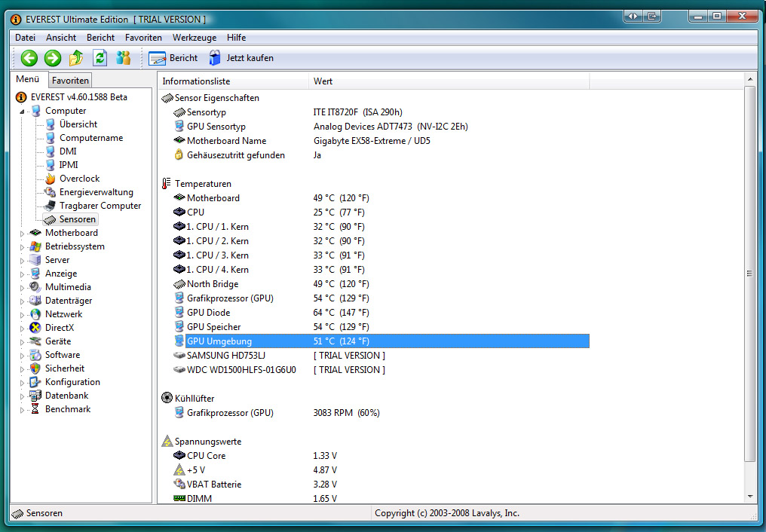The width and height of the screenshot is (766, 532).
Task: Click the Konfiguration tree icon
Action: coord(35,382)
